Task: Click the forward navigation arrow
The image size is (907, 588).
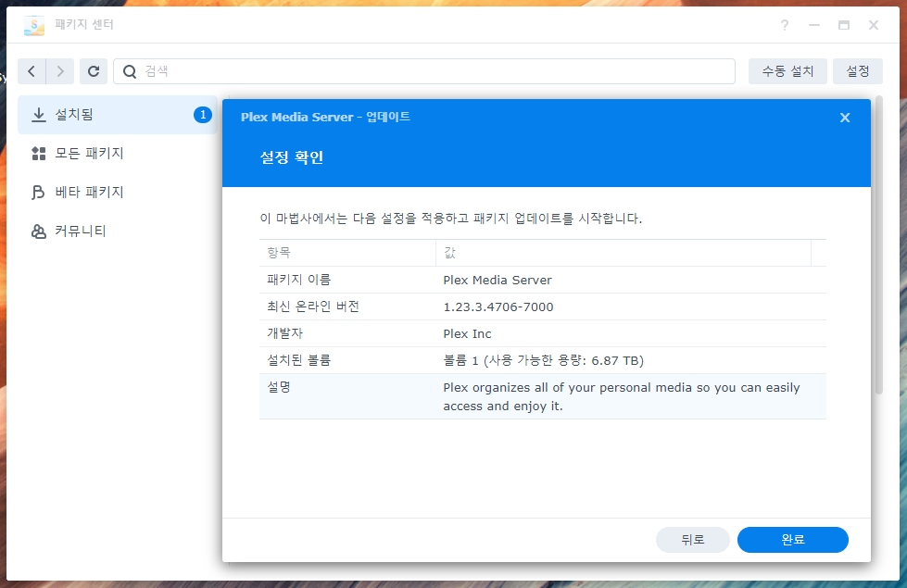Action: click(x=60, y=71)
